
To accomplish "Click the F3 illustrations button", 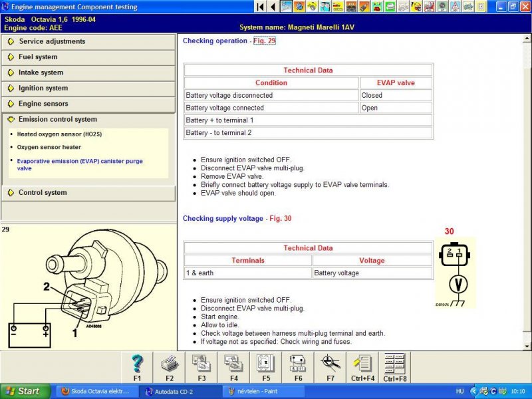I will click(x=201, y=368).
